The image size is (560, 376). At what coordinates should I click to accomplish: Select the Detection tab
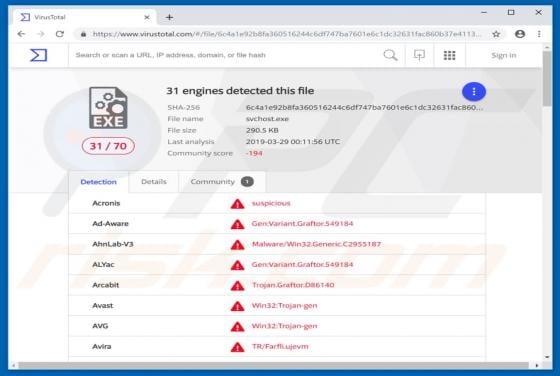(99, 182)
